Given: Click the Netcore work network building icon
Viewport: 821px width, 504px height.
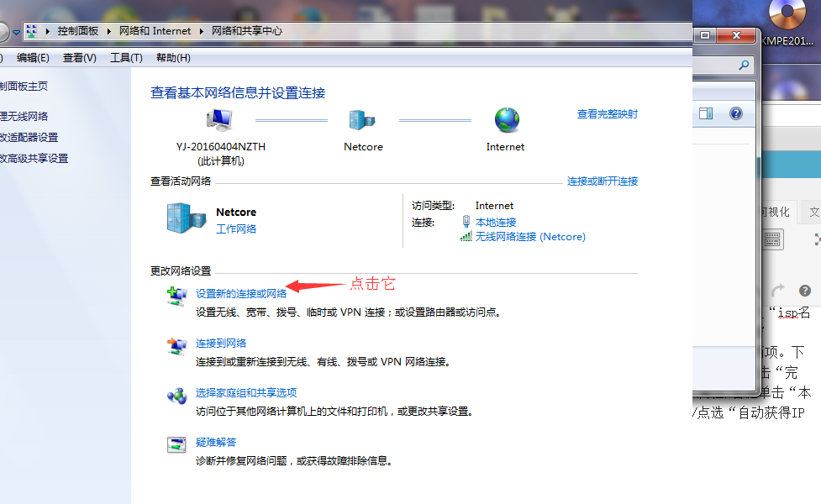Looking at the screenshot, I should [x=186, y=219].
